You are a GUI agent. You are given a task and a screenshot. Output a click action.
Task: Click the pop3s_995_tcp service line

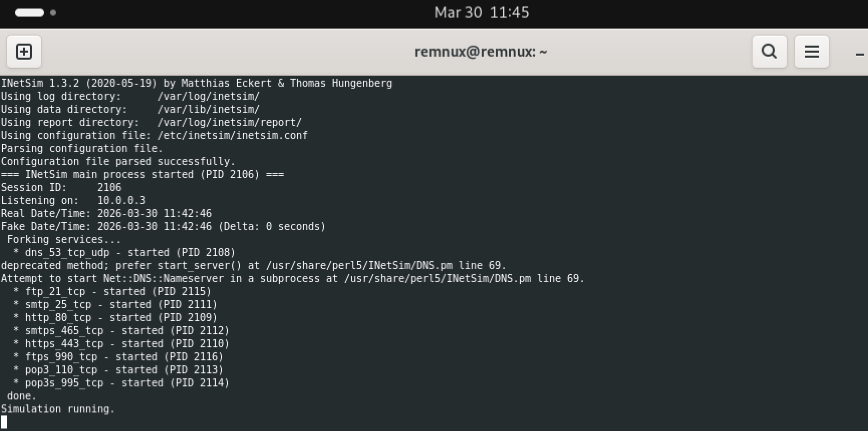coord(64,383)
